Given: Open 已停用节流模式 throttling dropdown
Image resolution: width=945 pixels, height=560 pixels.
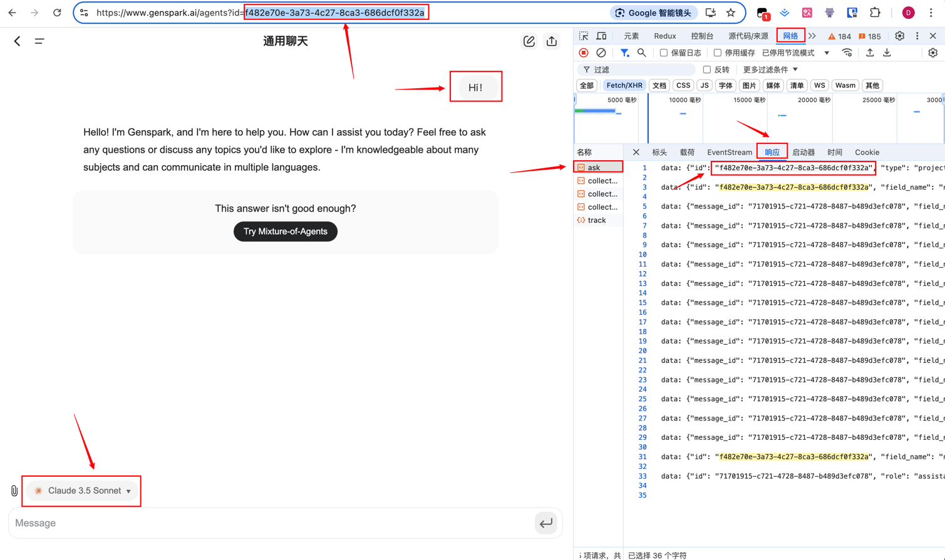Looking at the screenshot, I should 795,53.
